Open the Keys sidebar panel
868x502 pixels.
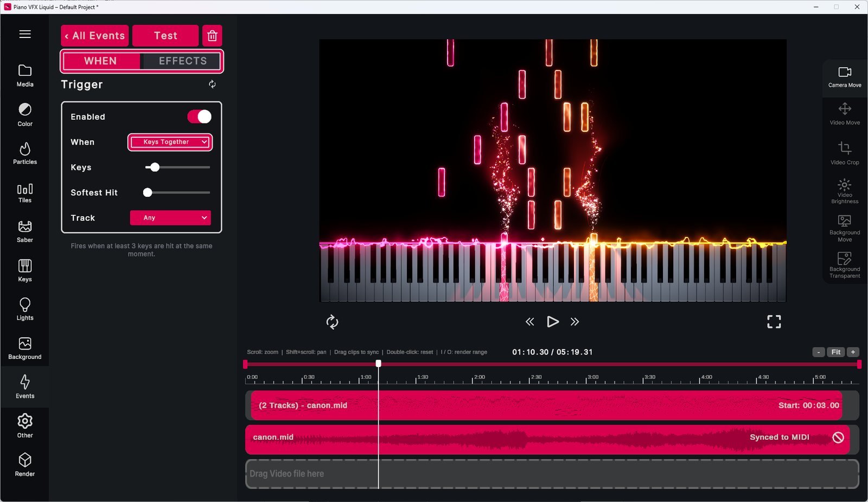click(25, 271)
